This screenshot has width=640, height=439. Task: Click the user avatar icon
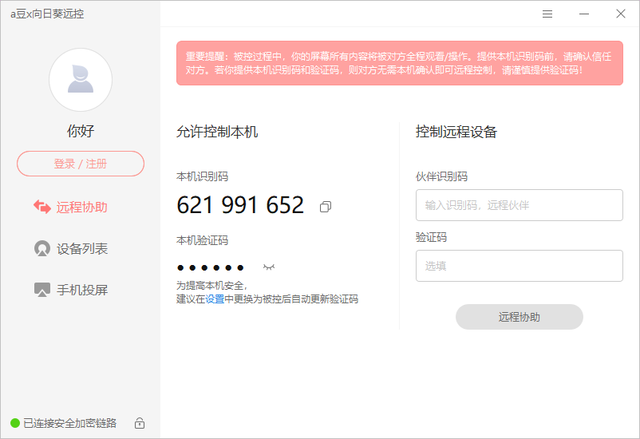(x=80, y=80)
